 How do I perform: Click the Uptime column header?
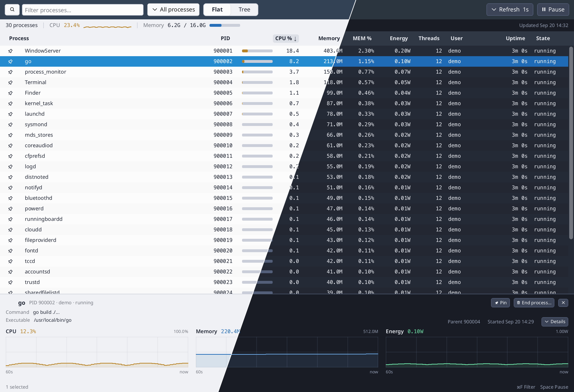(515, 38)
